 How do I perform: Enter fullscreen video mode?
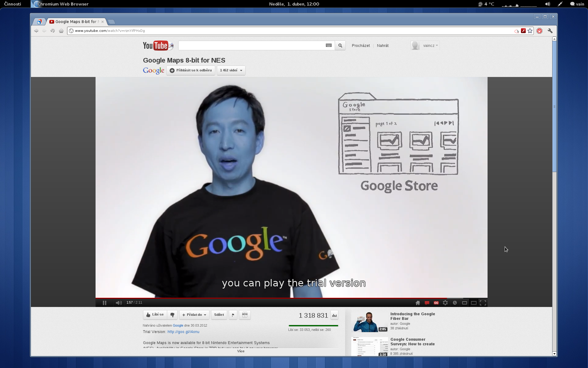[483, 303]
